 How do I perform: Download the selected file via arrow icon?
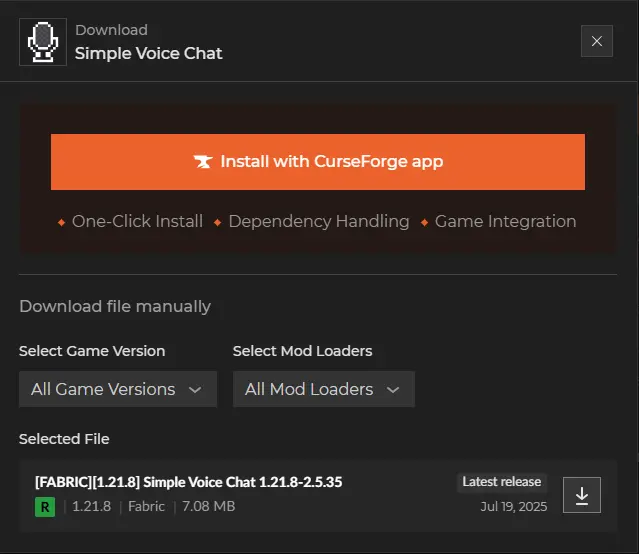[582, 495]
